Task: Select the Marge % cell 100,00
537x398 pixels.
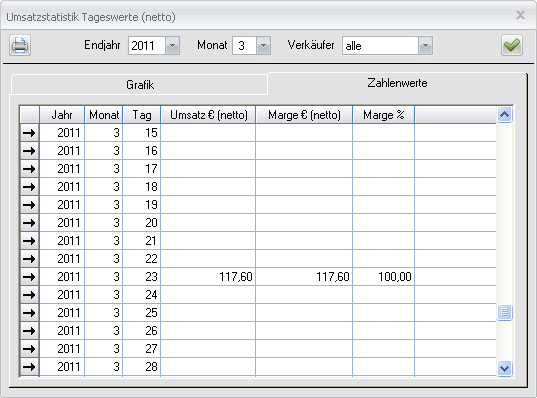Action: tap(384, 277)
